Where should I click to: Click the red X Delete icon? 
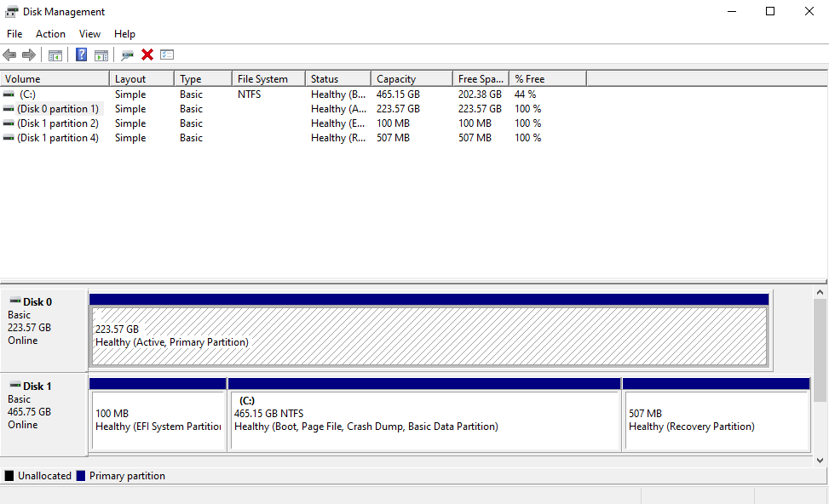[x=147, y=54]
